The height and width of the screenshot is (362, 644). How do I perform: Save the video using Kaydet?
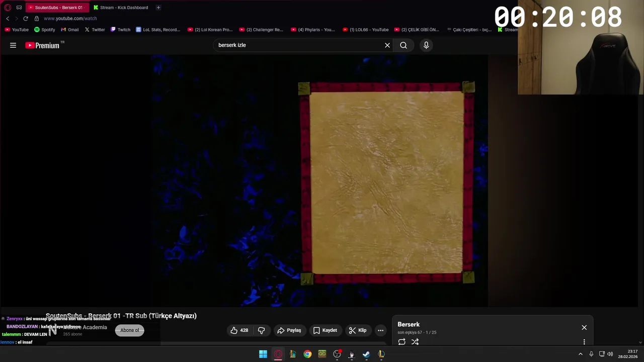325,330
